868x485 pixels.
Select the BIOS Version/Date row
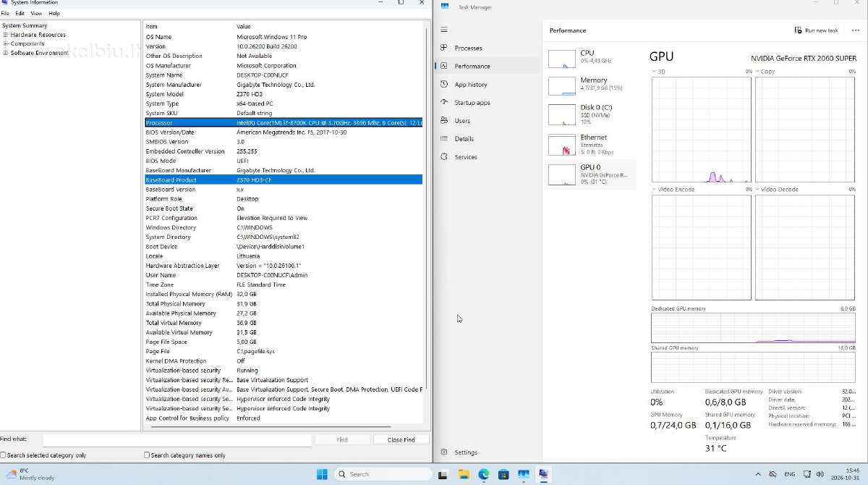pos(283,132)
